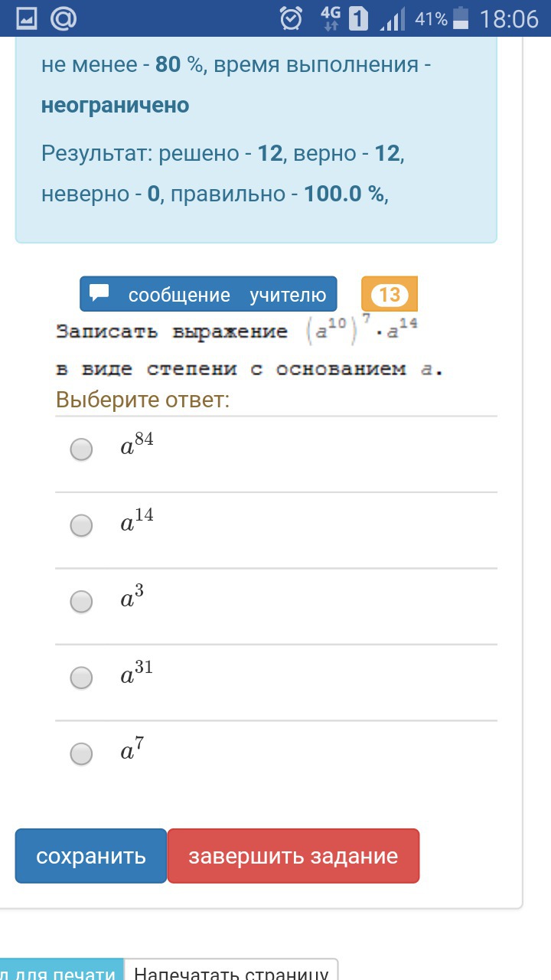
Task: Tap the SIM card 1 icon
Action: [358, 18]
